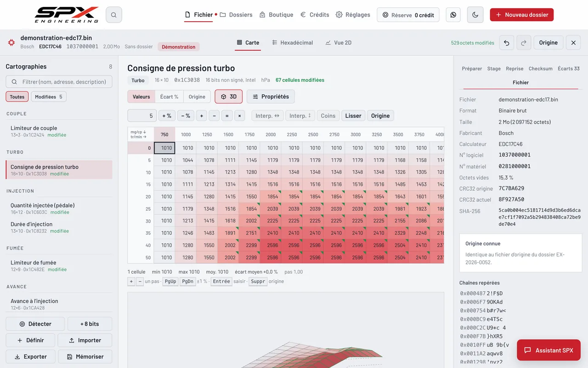Click the × multiply operation button

click(239, 116)
